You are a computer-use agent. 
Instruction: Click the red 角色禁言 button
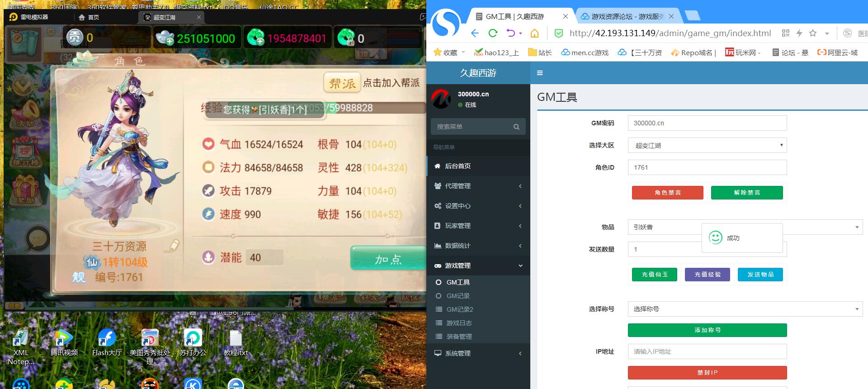point(667,193)
